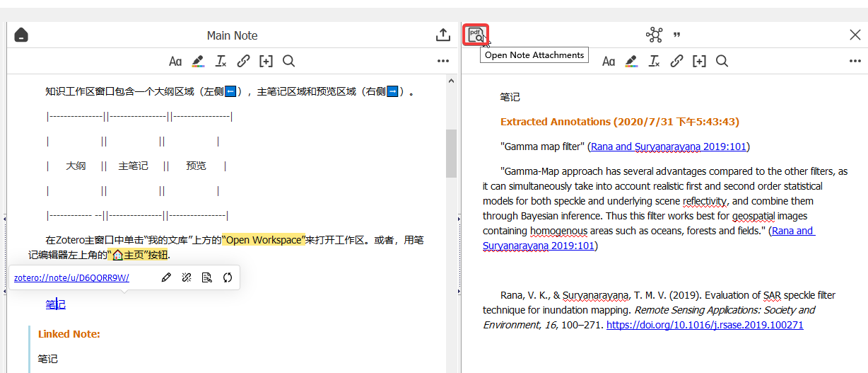Click the Open Note Attachments PDF icon
The width and height of the screenshot is (868, 373).
pos(476,35)
